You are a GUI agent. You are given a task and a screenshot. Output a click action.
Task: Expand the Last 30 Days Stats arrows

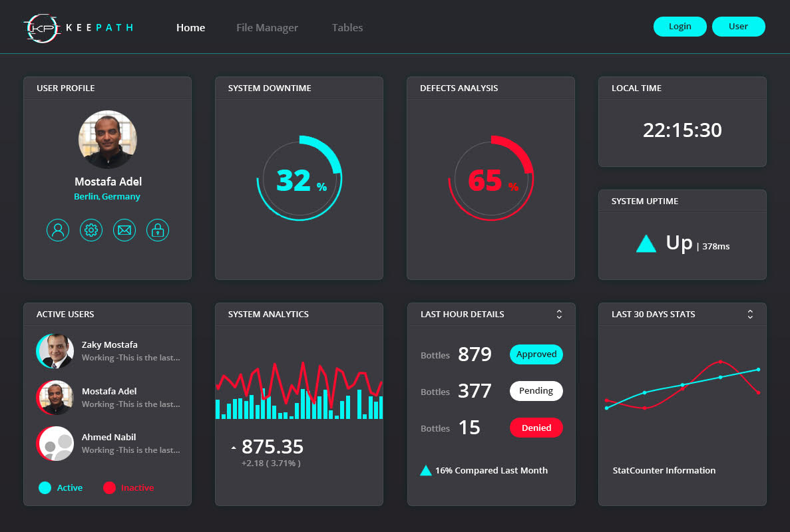pos(750,315)
